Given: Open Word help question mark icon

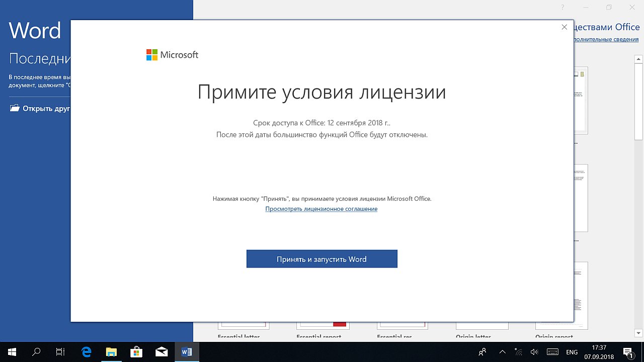Looking at the screenshot, I should (x=562, y=7).
